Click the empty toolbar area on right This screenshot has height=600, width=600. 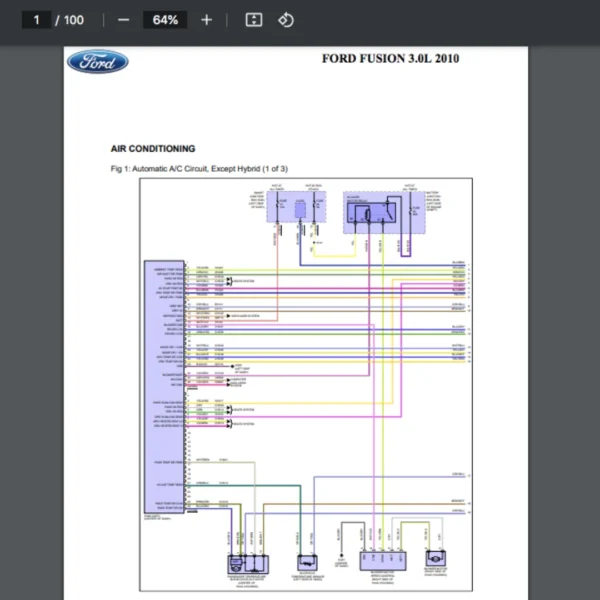(450, 20)
